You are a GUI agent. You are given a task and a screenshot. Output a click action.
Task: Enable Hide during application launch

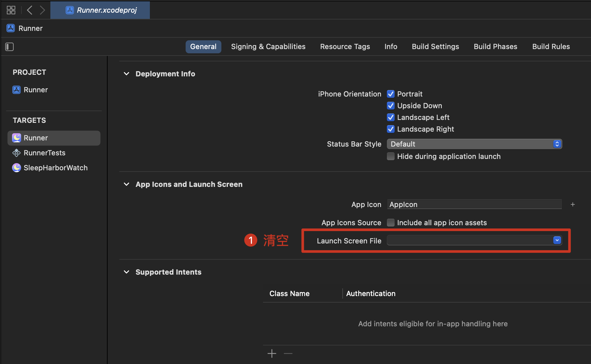391,156
